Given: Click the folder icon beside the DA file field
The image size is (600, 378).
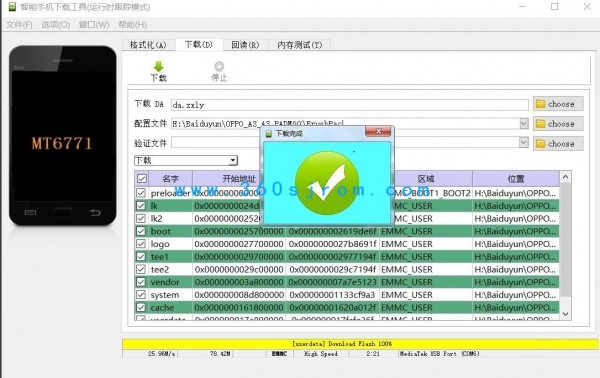Looking at the screenshot, I should coord(540,104).
